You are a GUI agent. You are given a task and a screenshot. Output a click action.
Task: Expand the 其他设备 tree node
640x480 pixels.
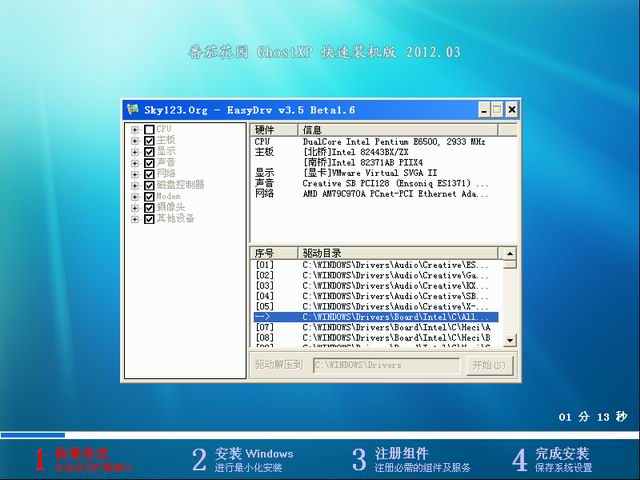pos(135,220)
